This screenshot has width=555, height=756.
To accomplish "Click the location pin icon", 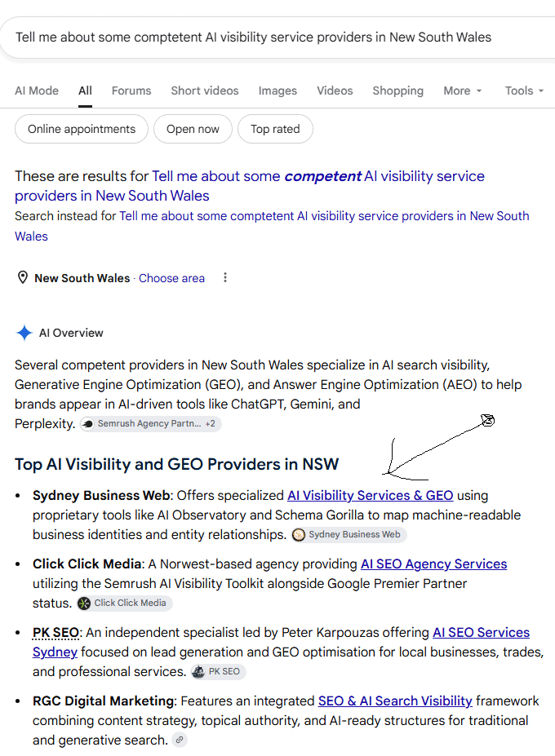I will pos(22,278).
